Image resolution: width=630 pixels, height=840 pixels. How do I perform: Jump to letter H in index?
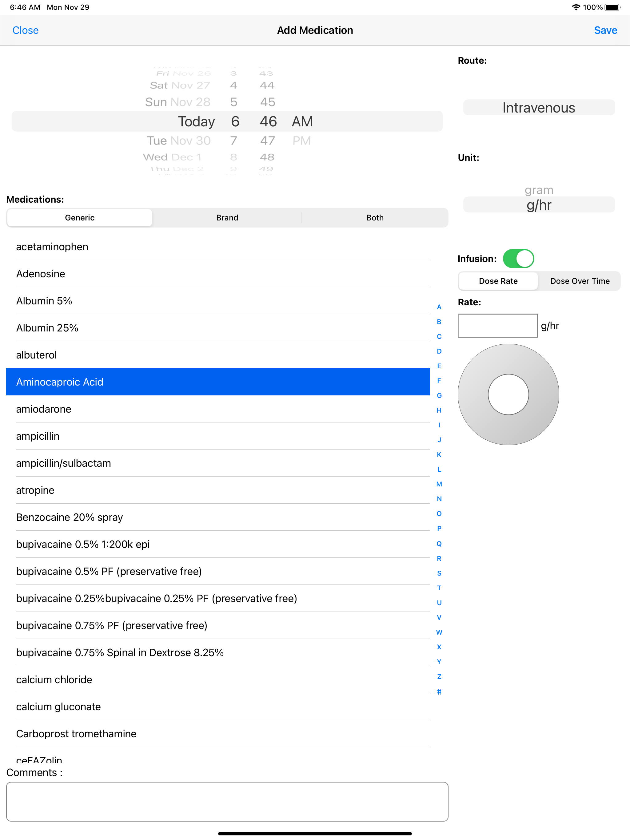(x=439, y=410)
